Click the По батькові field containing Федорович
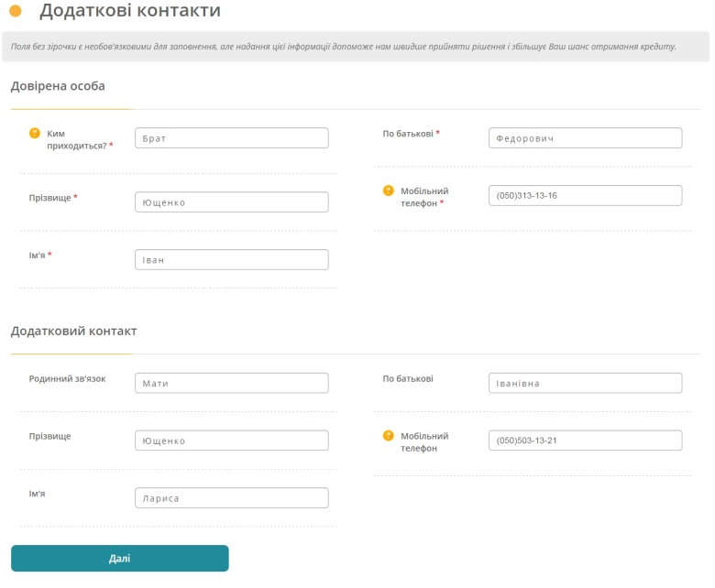The image size is (715, 588). [585, 138]
